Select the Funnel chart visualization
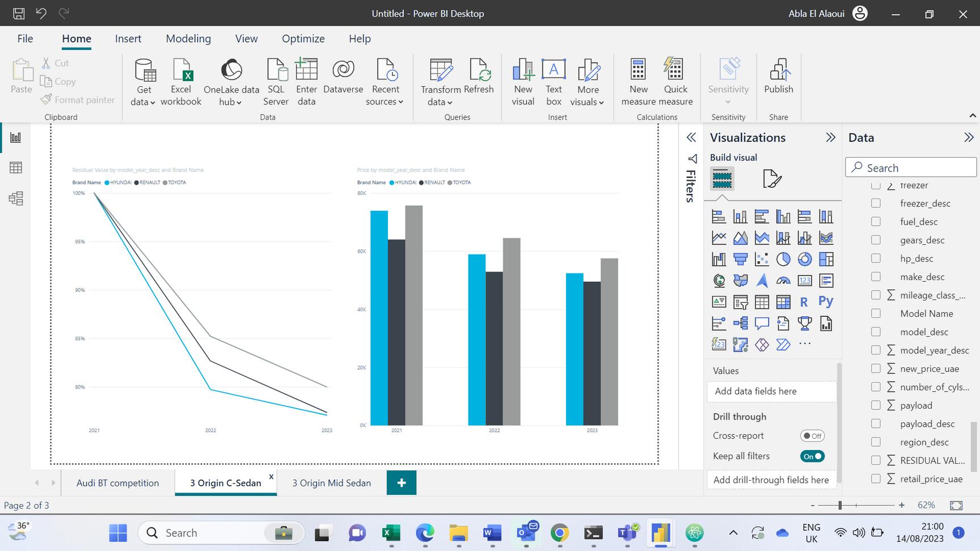980x551 pixels. 741,259
